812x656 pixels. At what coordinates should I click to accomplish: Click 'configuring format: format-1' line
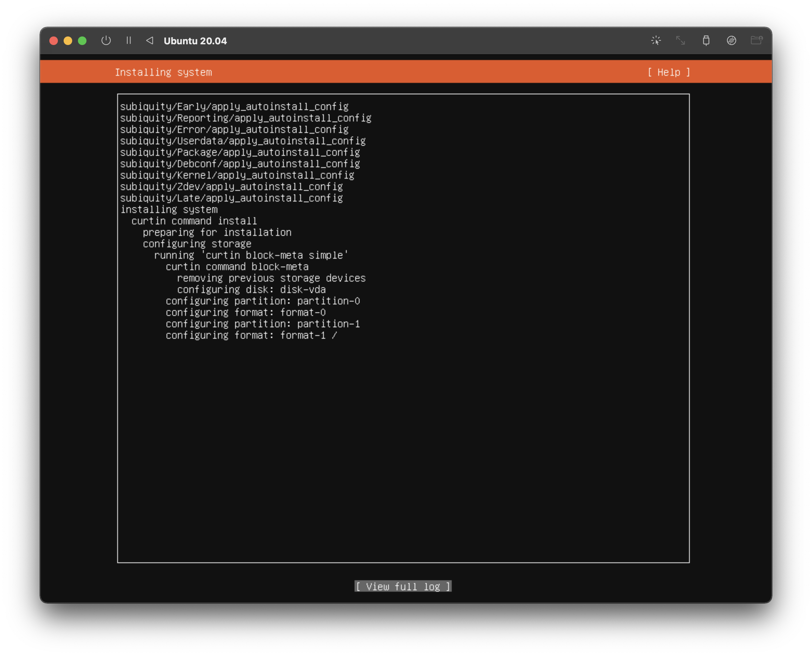tap(251, 335)
